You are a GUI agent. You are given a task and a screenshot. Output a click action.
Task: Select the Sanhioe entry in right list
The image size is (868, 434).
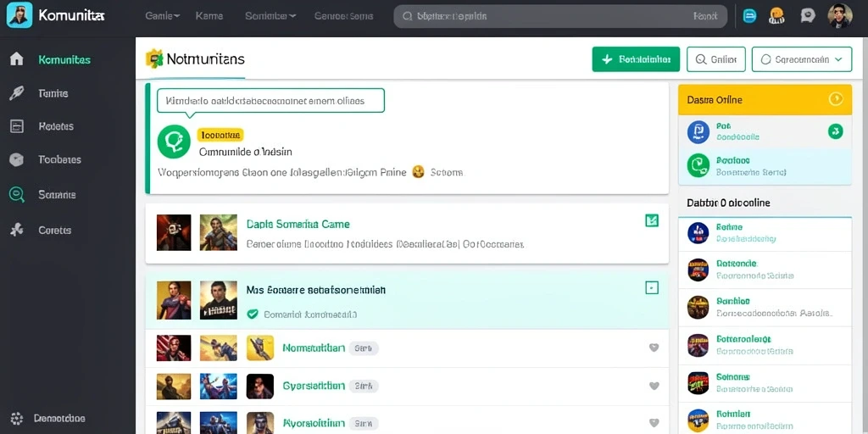coord(765,307)
